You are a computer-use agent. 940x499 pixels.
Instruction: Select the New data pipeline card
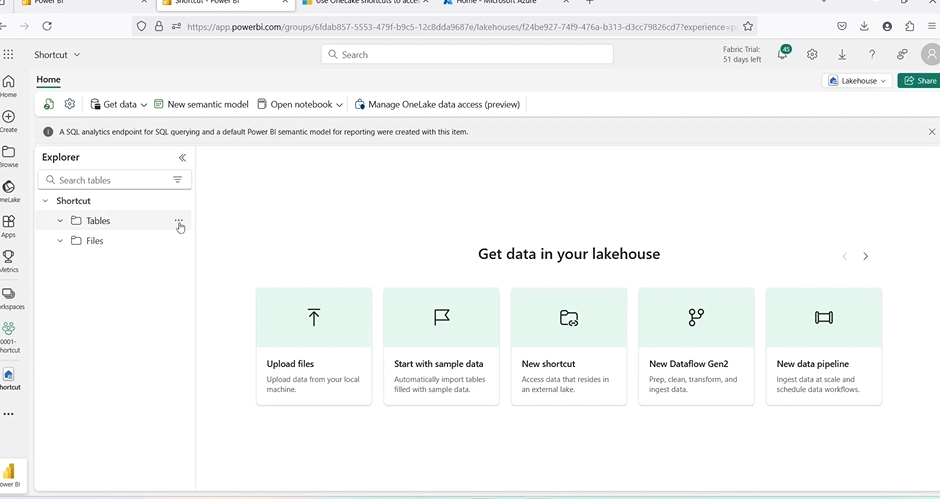(x=824, y=346)
